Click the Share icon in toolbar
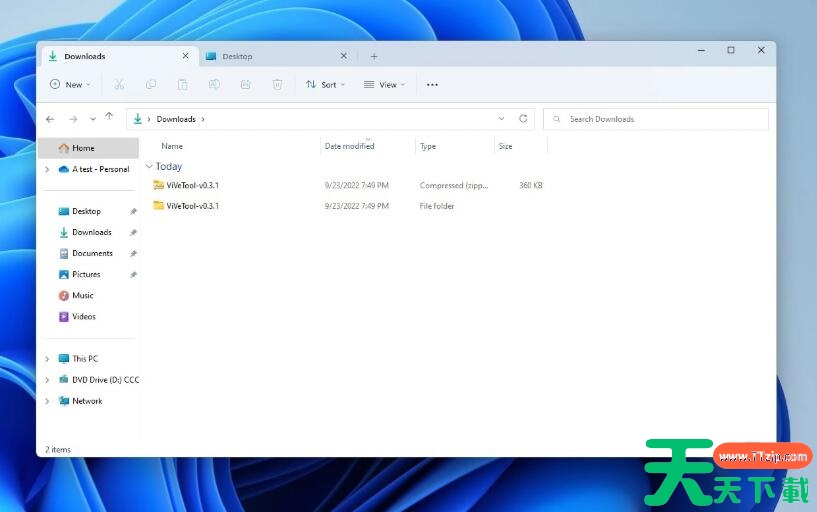This screenshot has height=512, width=817. pyautogui.click(x=246, y=84)
